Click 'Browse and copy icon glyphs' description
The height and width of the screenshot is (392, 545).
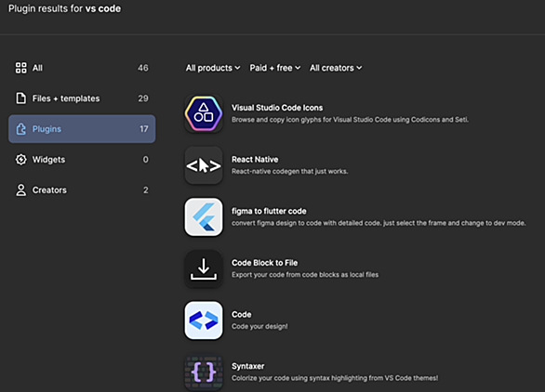click(x=350, y=120)
